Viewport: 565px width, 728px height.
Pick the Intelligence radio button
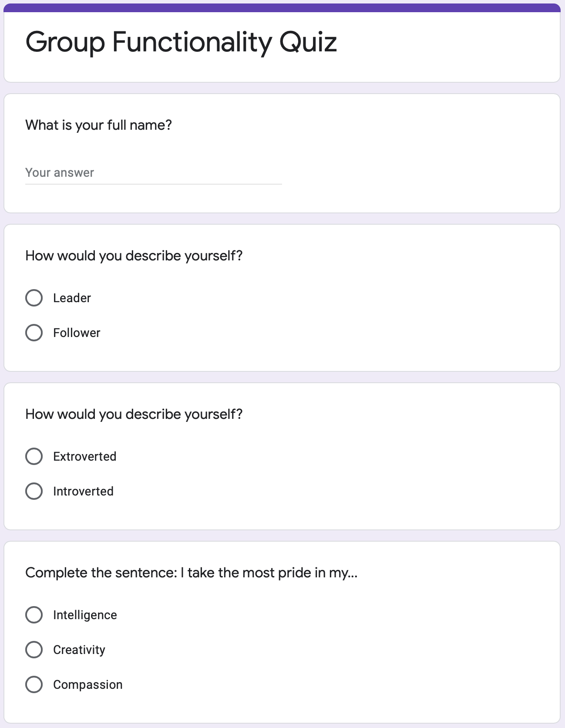(34, 615)
